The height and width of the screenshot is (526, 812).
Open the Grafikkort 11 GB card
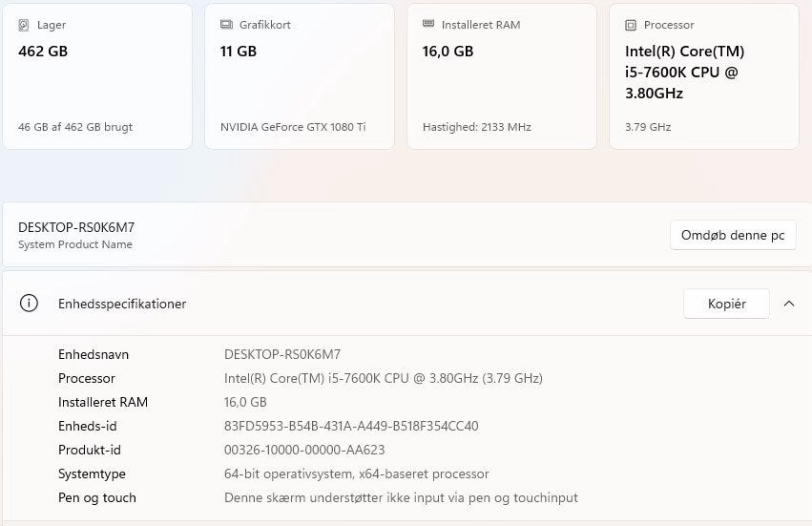pyautogui.click(x=300, y=76)
